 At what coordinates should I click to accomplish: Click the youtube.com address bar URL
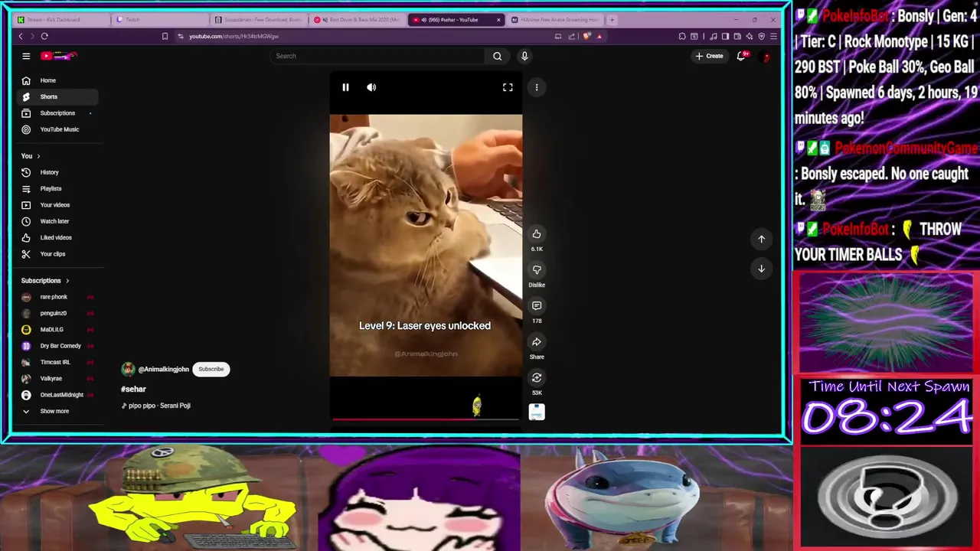click(234, 36)
